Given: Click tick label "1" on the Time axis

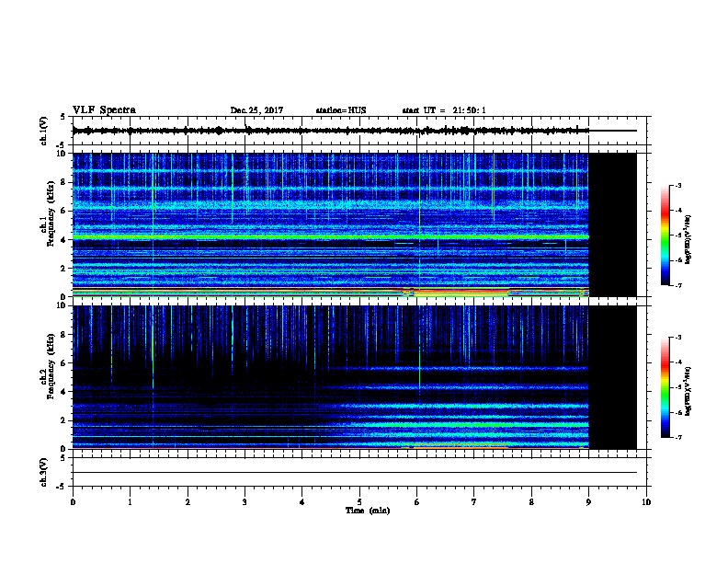Looking at the screenshot, I should click(130, 501).
